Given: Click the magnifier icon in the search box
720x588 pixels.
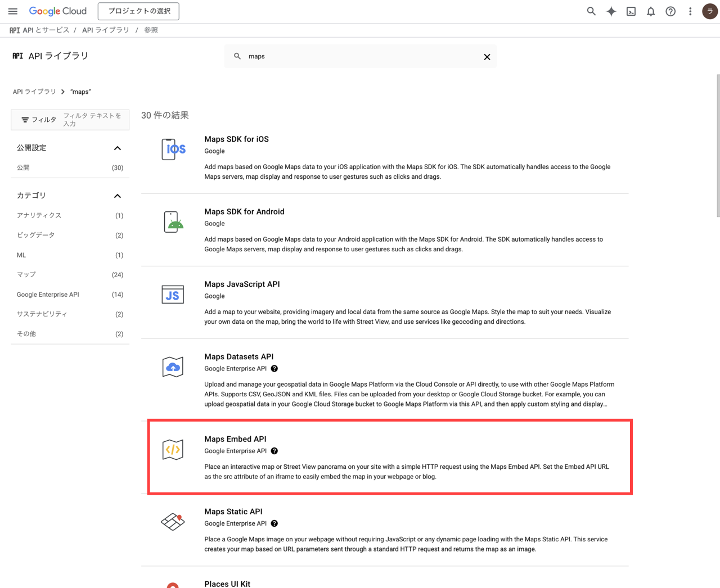Looking at the screenshot, I should (237, 56).
